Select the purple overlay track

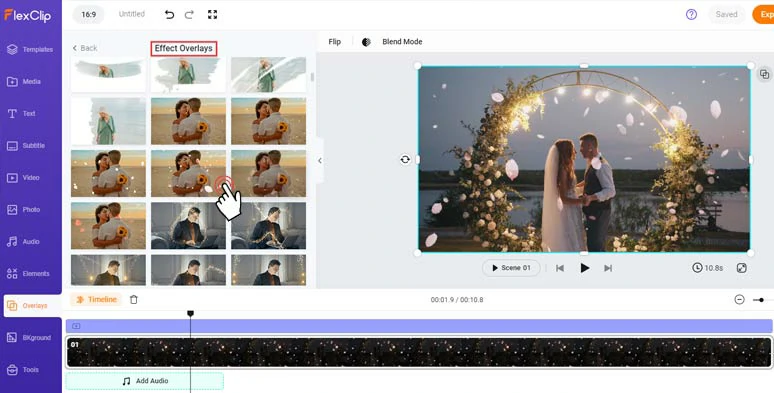click(419, 326)
